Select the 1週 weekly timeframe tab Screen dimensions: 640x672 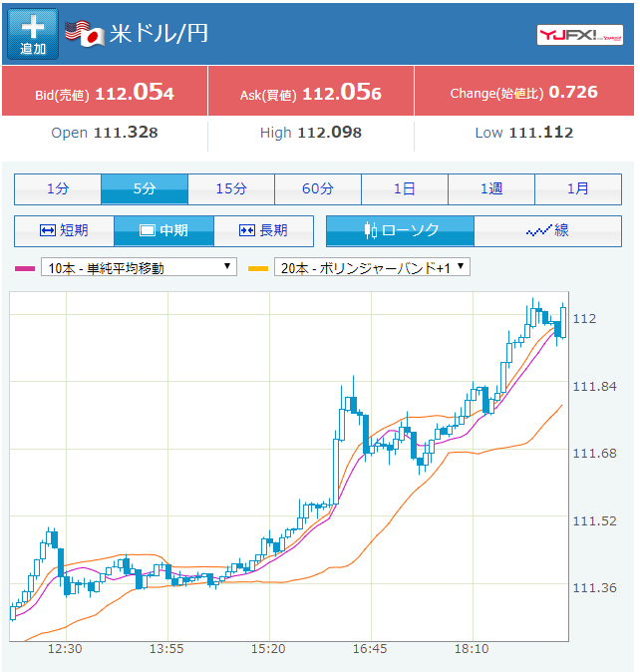coord(491,188)
